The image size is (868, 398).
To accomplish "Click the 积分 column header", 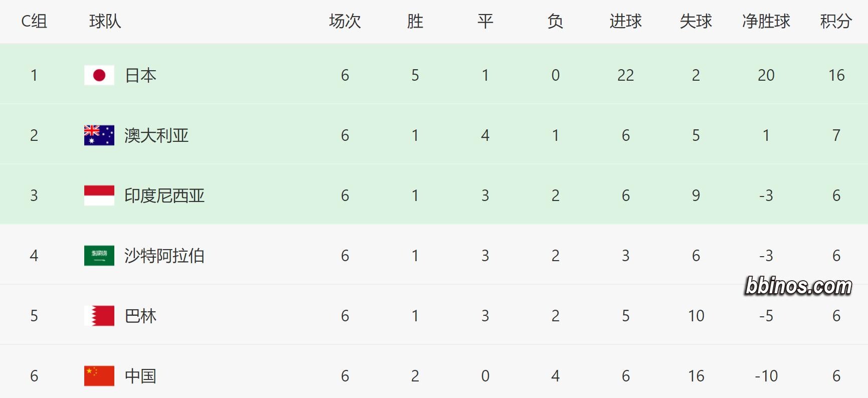I will 836,21.
